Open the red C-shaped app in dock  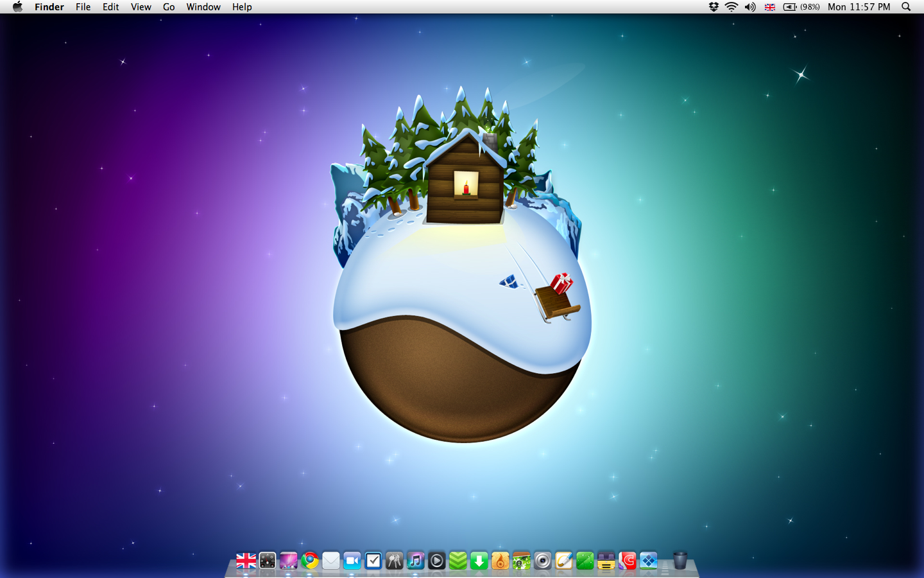click(628, 561)
